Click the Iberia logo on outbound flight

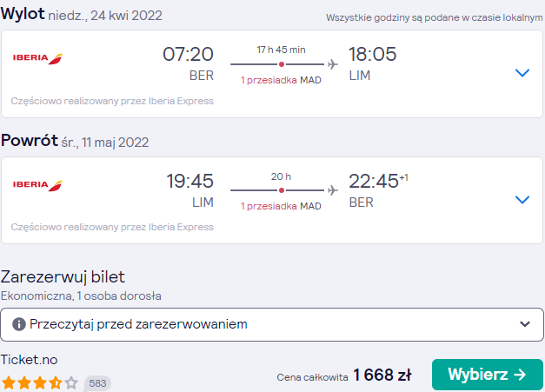tap(37, 58)
